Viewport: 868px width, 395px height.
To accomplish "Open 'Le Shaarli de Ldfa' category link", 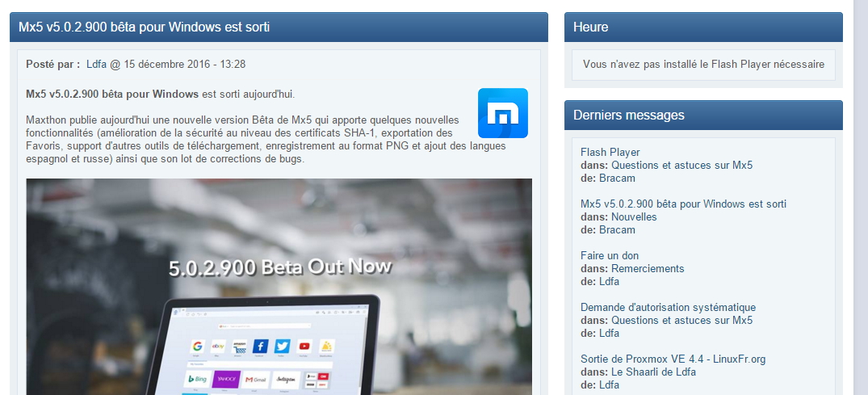I will 653,372.
